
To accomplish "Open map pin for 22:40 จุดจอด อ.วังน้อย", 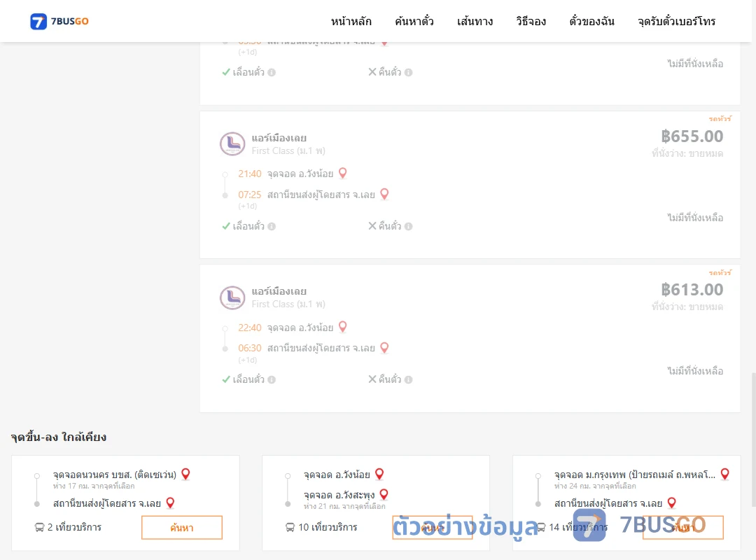I will [343, 326].
